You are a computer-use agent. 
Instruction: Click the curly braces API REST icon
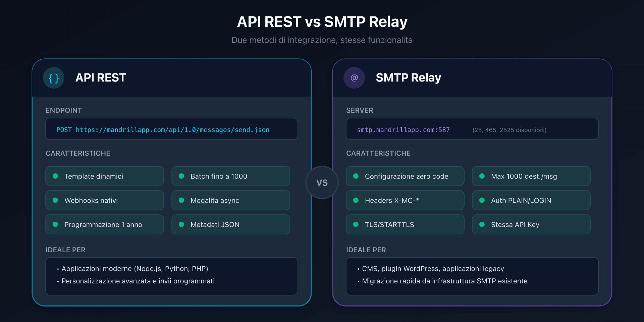coord(54,77)
